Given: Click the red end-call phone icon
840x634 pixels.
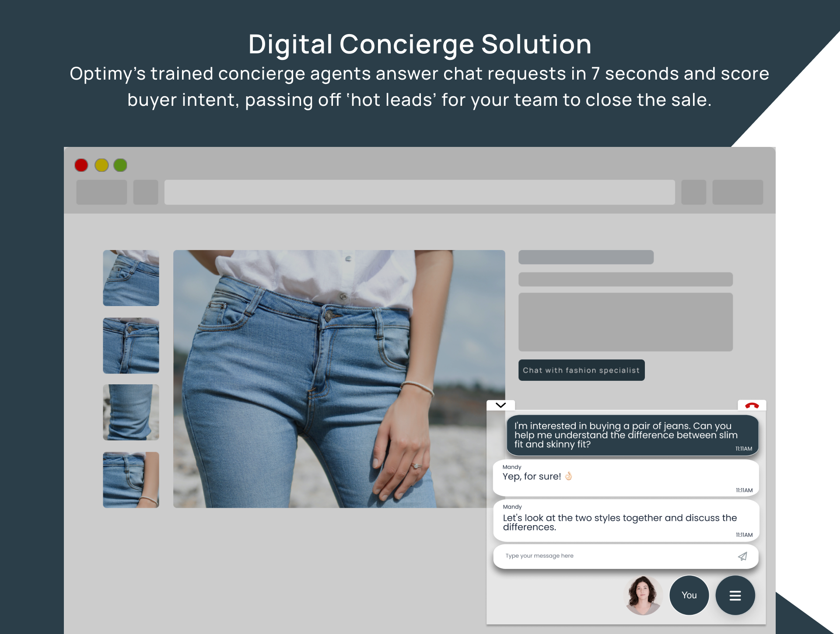Looking at the screenshot, I should 752,405.
